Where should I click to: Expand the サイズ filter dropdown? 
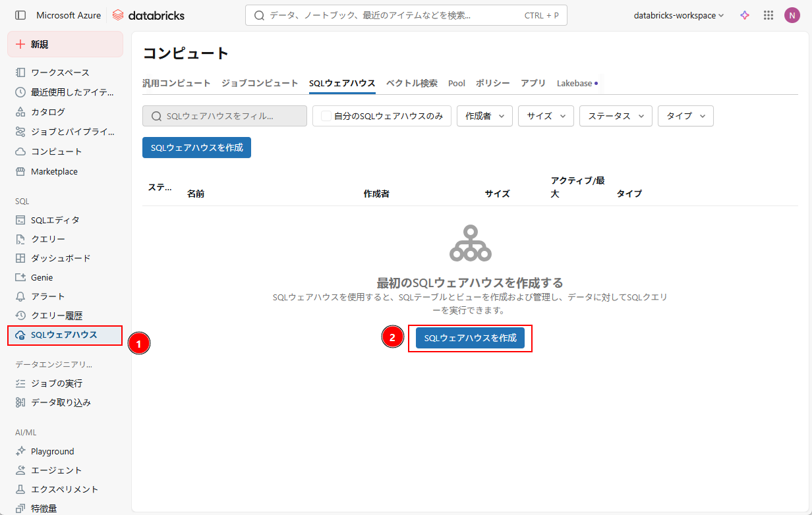546,116
